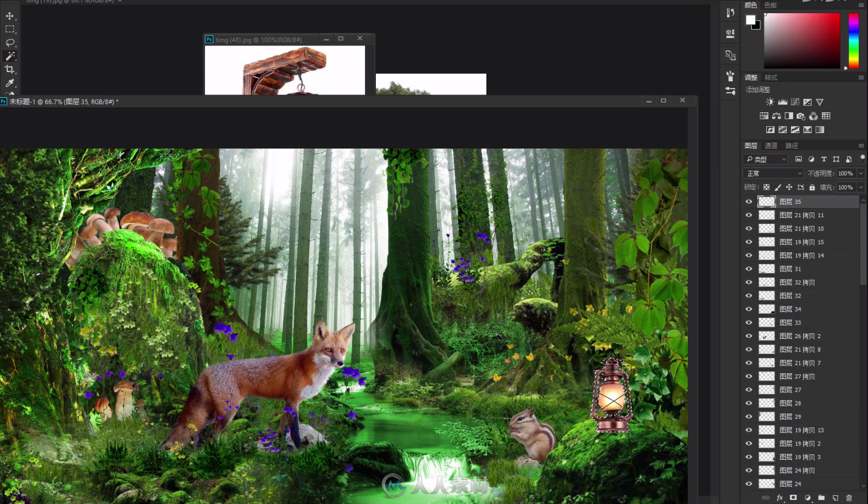Add Hue/Saturation adjustment
This screenshot has width=868, height=504.
pos(764,116)
